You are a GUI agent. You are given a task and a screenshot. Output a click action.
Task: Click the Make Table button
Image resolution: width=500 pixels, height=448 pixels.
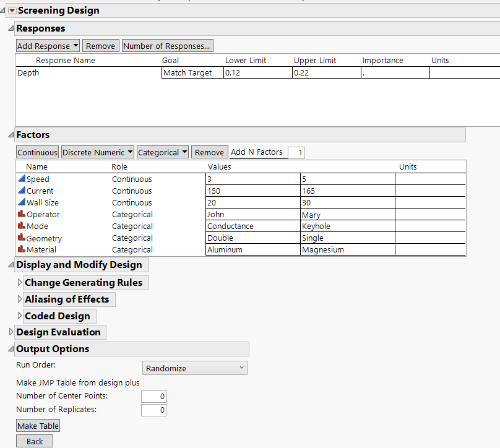(x=38, y=426)
